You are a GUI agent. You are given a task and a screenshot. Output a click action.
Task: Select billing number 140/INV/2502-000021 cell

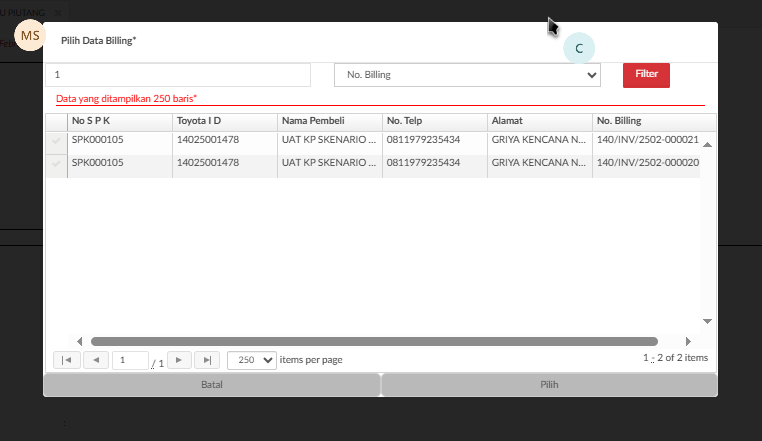click(647, 140)
